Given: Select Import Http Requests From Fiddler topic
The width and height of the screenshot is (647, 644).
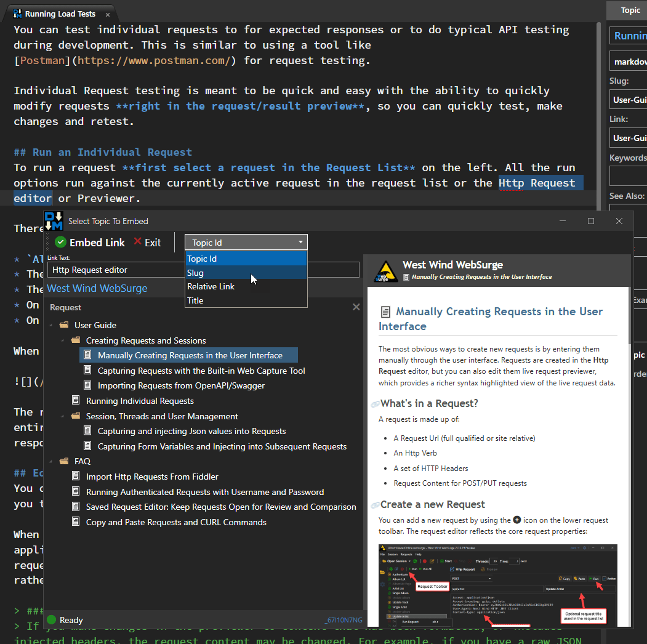Looking at the screenshot, I should (x=152, y=477).
